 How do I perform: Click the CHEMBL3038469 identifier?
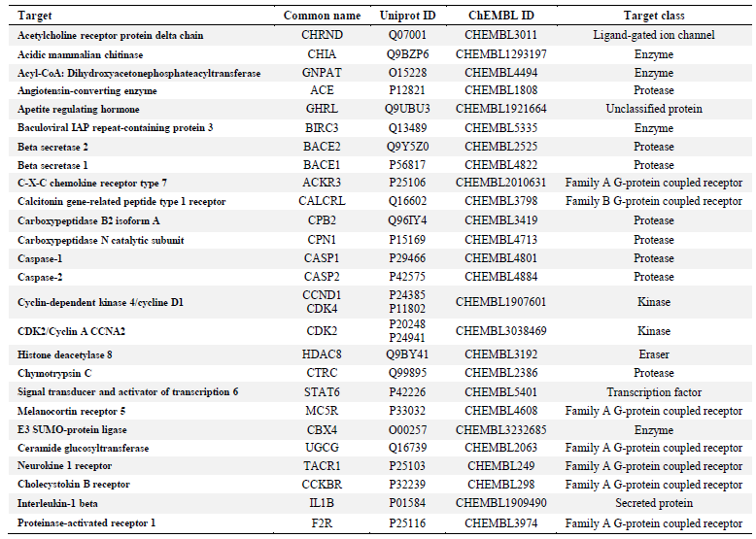501,331
